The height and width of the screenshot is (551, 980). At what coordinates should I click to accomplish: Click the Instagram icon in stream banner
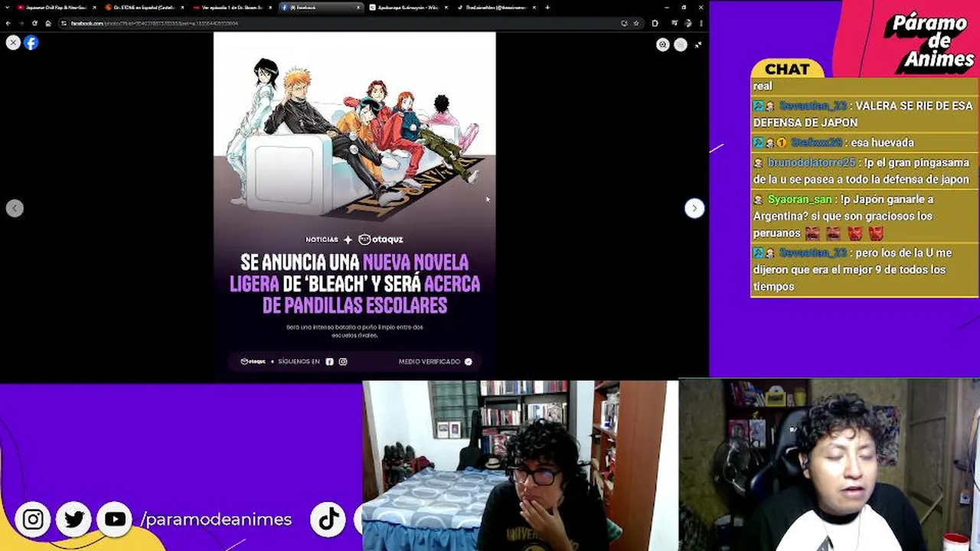[x=33, y=520]
